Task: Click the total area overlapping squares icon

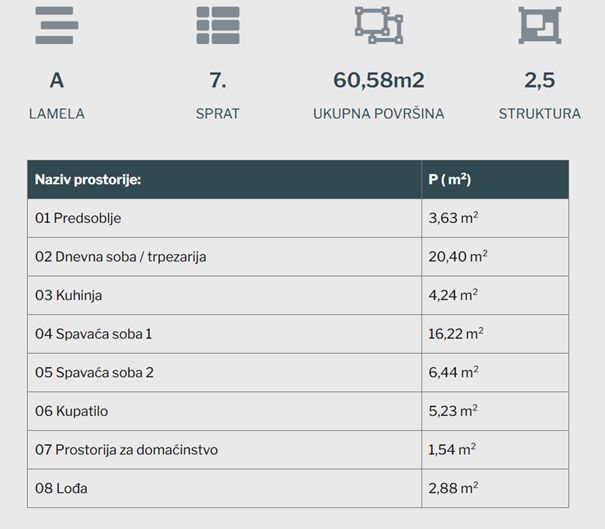Action: [379, 25]
